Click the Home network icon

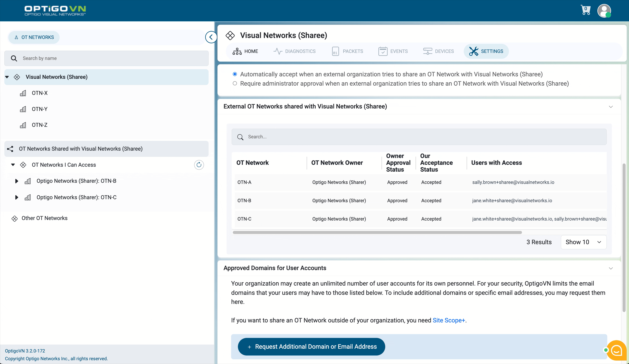coord(237,51)
